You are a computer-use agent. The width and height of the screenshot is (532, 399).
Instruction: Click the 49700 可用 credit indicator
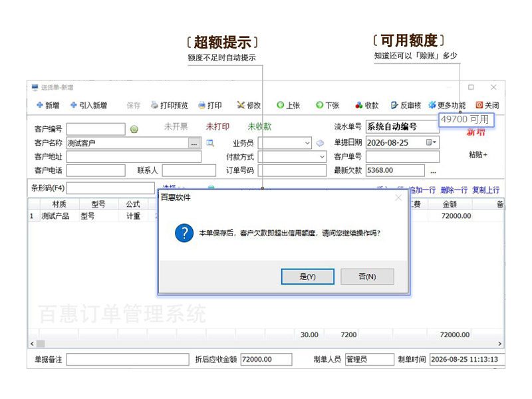tap(466, 120)
